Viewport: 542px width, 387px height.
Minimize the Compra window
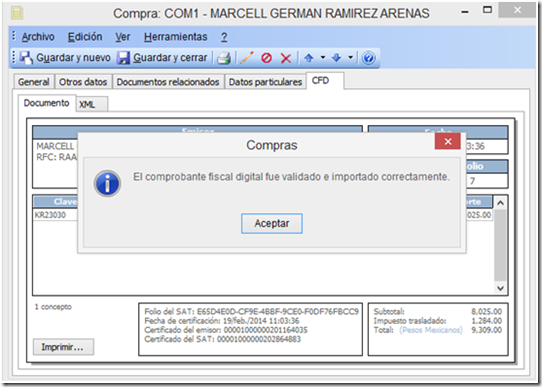click(x=465, y=11)
